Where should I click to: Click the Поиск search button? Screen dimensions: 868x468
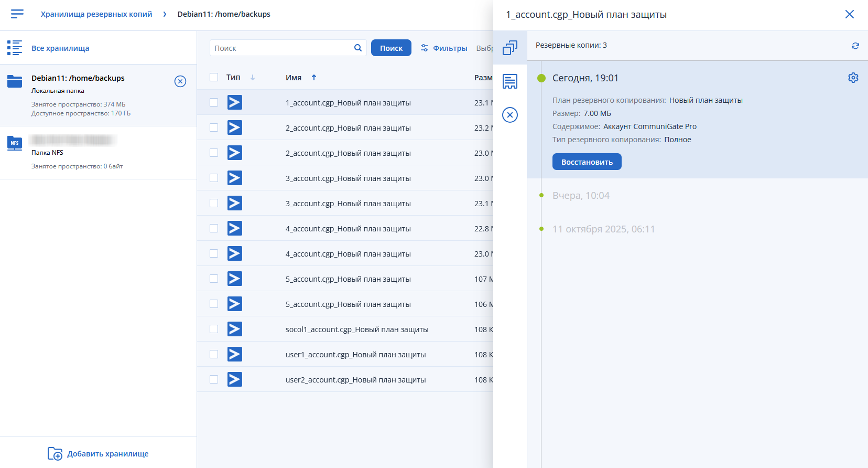click(x=391, y=48)
